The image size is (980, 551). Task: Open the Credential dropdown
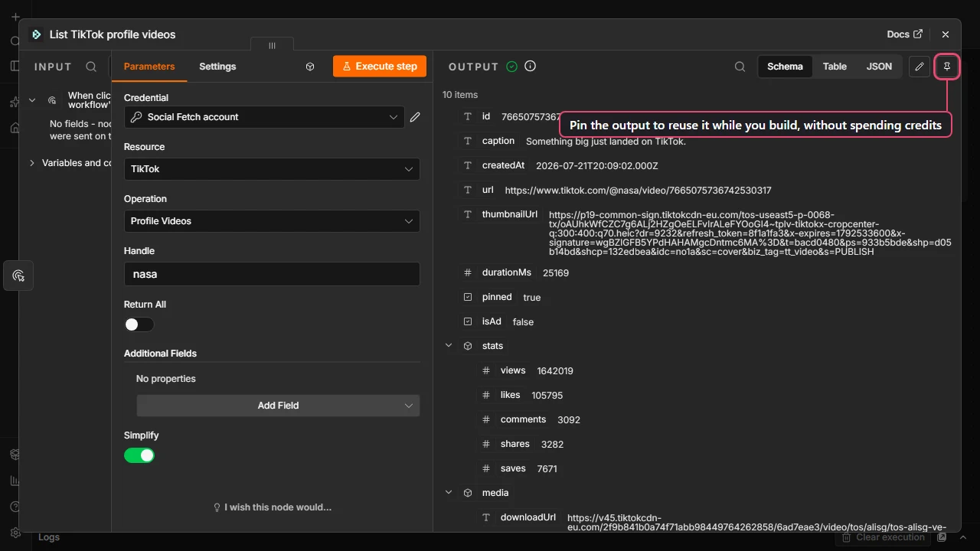(264, 117)
